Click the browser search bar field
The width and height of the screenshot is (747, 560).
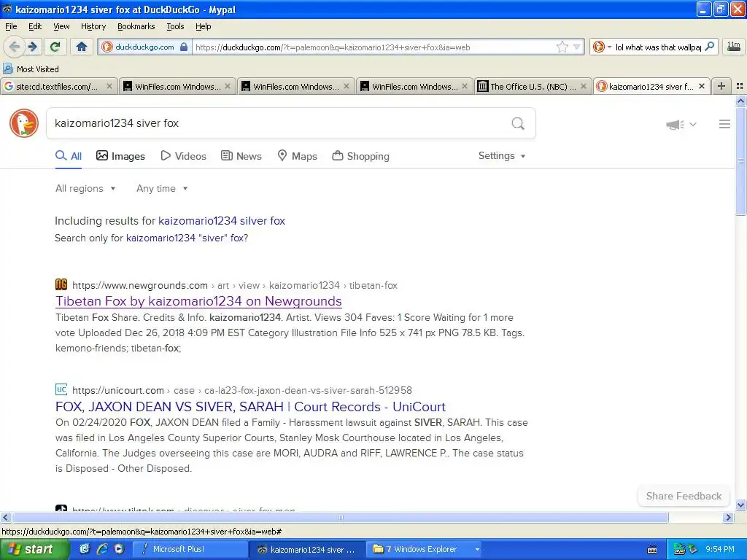tap(658, 47)
